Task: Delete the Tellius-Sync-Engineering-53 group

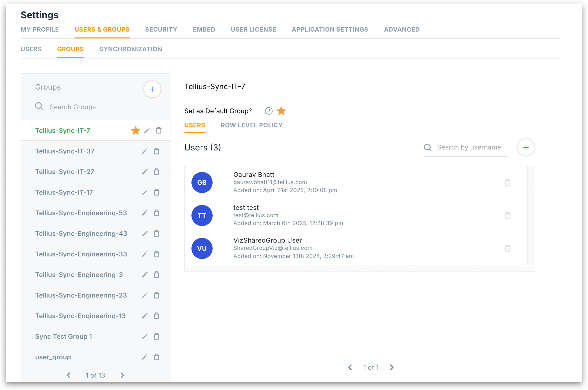Action: pyautogui.click(x=156, y=213)
